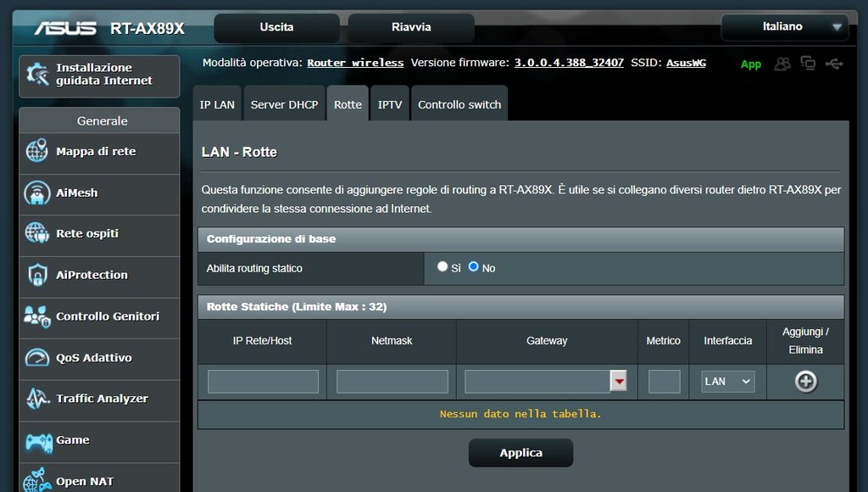Click the Applica button
This screenshot has height=492, width=868.
click(520, 453)
